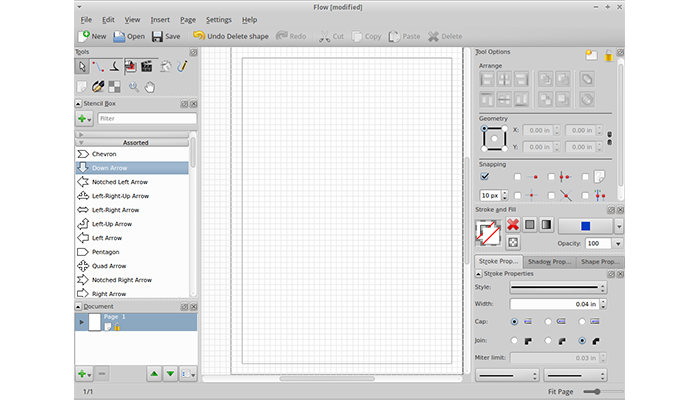Switch to the Shadow Properties tab
This screenshot has width=700, height=400.
coord(548,261)
